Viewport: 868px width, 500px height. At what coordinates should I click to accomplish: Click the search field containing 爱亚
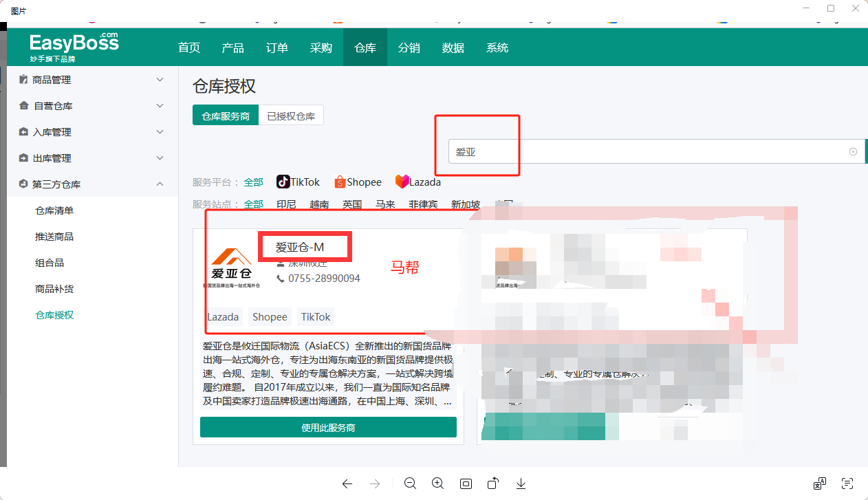[x=655, y=151]
